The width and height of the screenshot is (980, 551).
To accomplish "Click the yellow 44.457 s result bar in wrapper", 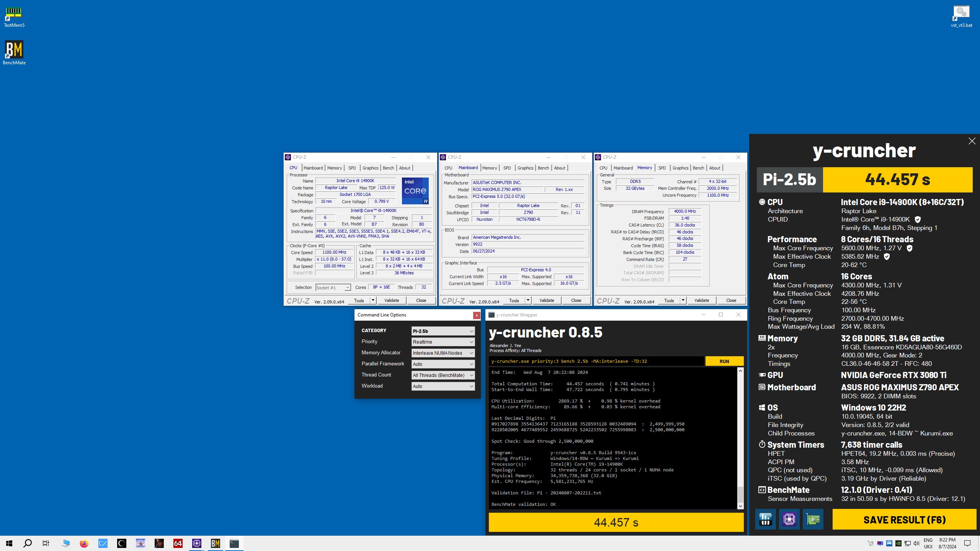I will click(x=616, y=522).
